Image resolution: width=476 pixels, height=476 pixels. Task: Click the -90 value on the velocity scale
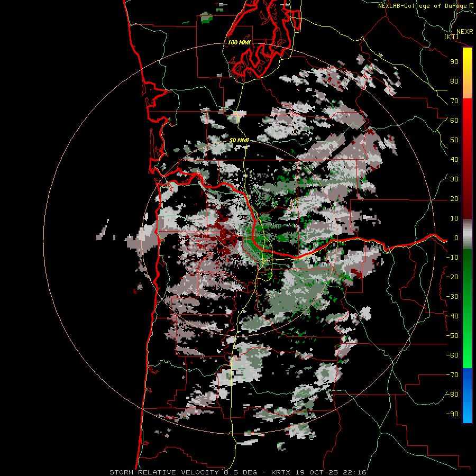coord(452,414)
